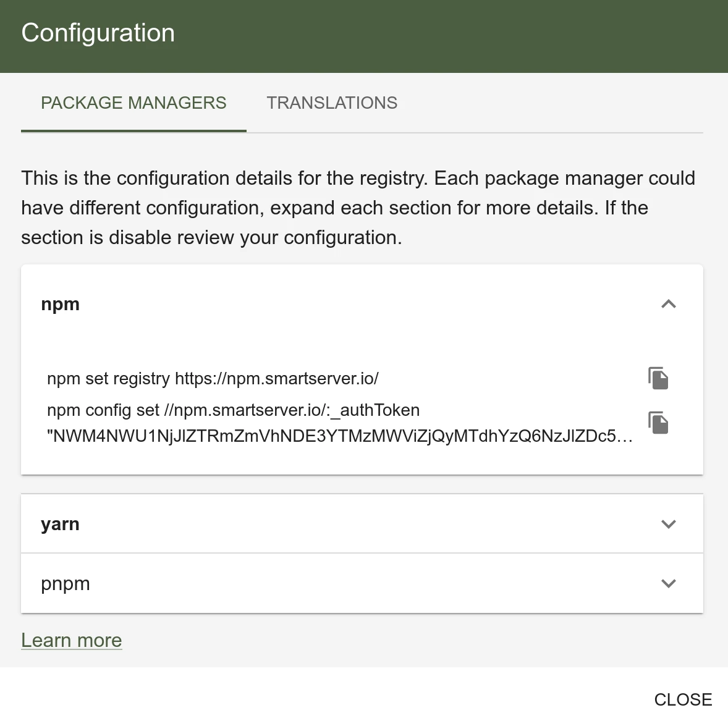Switch to the TRANSLATIONS tab
Screen dimensions: 728x726
tap(332, 103)
